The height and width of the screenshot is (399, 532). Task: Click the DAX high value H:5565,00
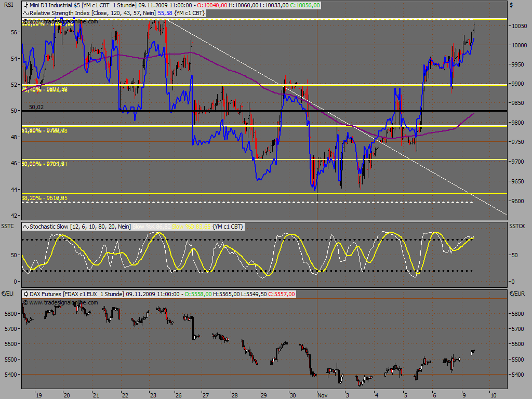pos(227,294)
